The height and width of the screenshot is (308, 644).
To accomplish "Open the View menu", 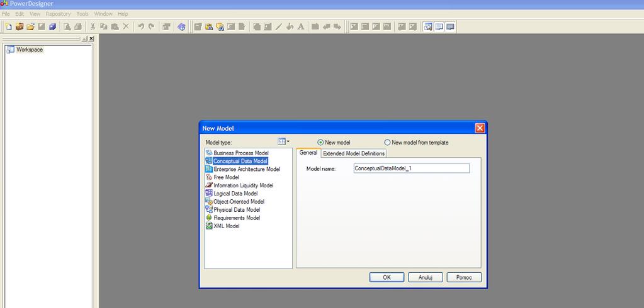I will (35, 14).
